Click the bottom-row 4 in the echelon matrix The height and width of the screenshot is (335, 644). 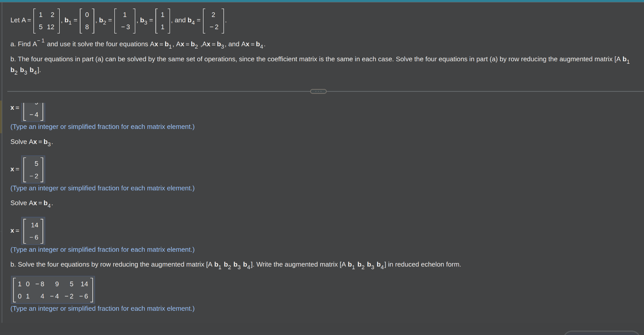click(42, 296)
